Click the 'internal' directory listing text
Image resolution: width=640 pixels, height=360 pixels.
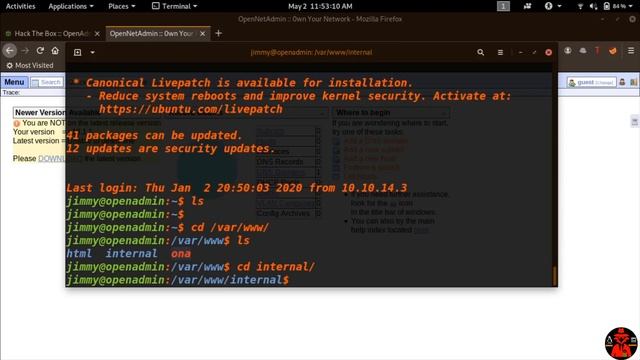click(x=131, y=253)
